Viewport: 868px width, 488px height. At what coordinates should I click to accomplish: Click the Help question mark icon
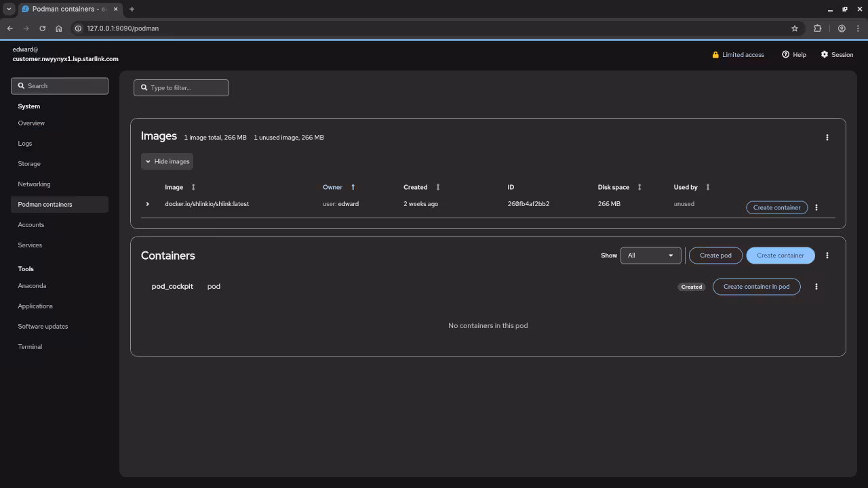point(787,54)
